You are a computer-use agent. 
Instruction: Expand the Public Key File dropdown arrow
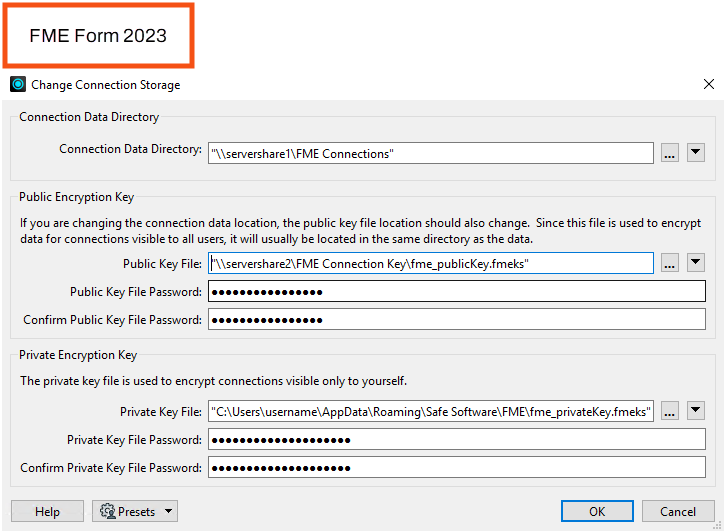(x=696, y=263)
